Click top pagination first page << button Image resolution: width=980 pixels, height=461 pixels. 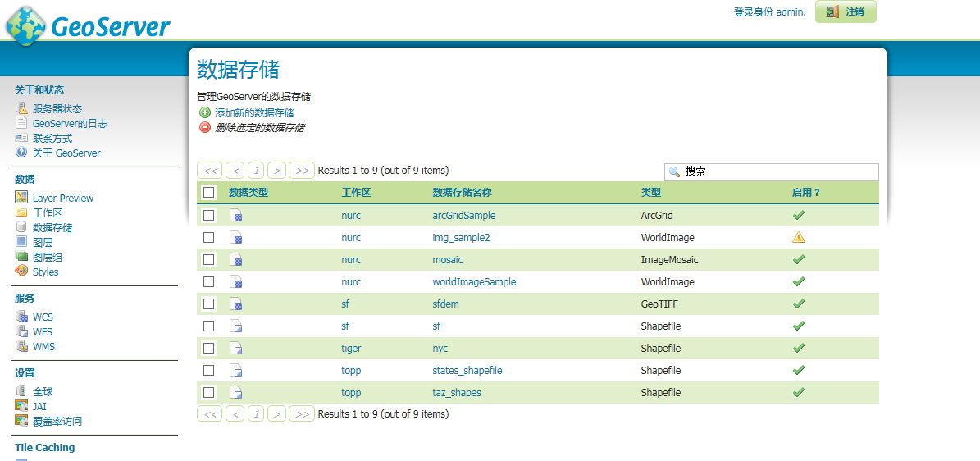(210, 170)
